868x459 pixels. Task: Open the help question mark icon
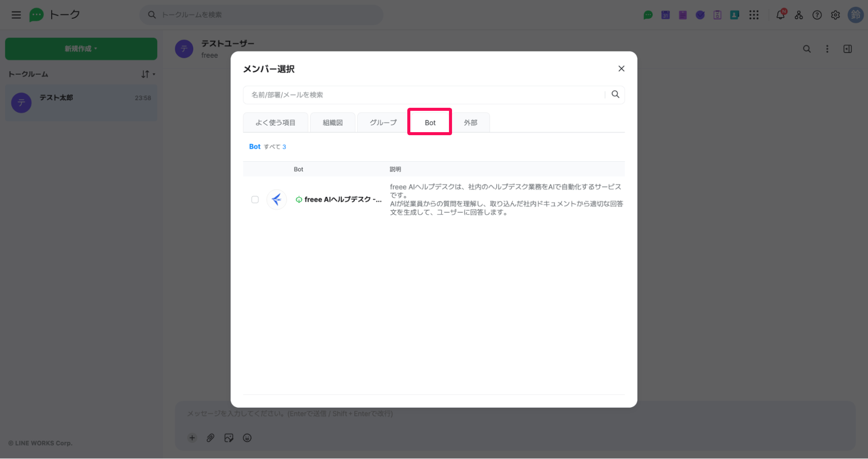point(817,15)
